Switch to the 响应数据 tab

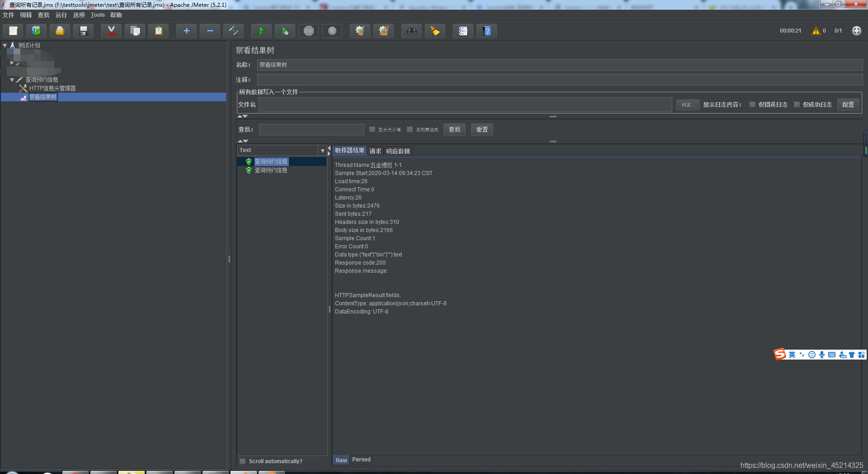pos(398,151)
